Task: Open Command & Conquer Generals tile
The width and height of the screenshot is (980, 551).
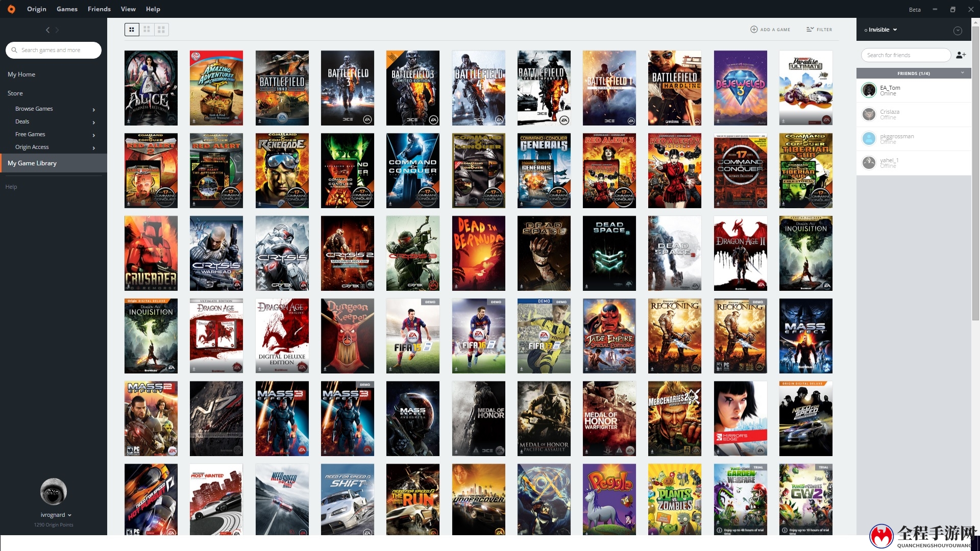Action: [x=544, y=170]
